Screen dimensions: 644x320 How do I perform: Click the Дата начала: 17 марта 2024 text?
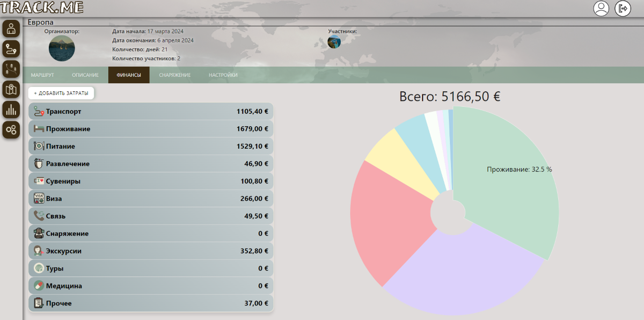[149, 32]
